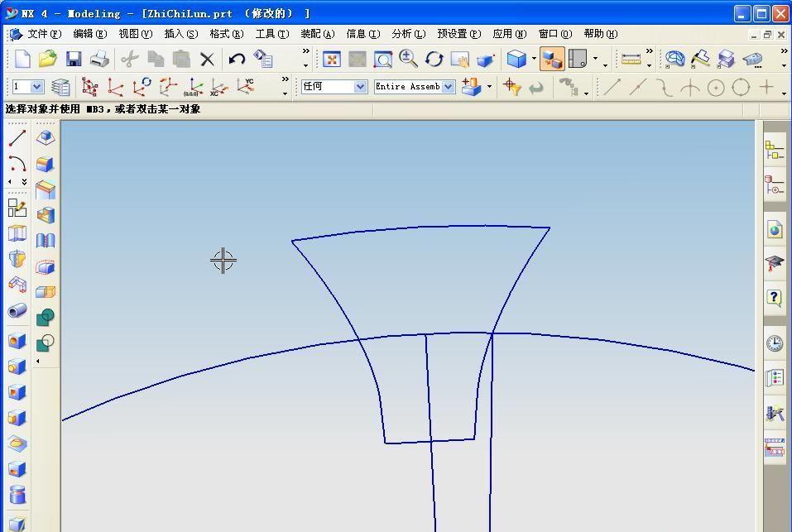Click the printer icon
This screenshot has height=532, width=792.
(x=99, y=59)
